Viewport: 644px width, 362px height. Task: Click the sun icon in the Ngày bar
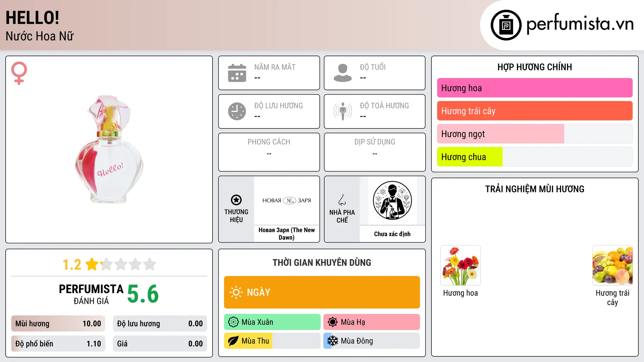coord(236,292)
